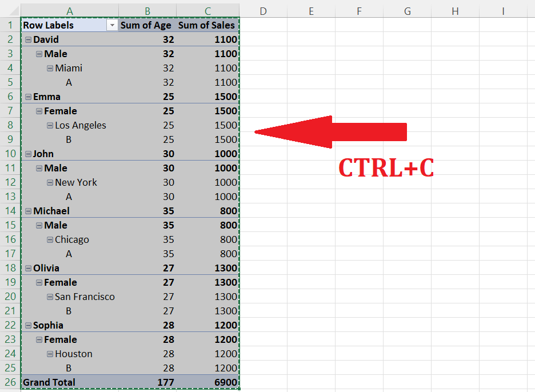Collapse the Emma group
This screenshot has height=392, width=535.
[28, 96]
